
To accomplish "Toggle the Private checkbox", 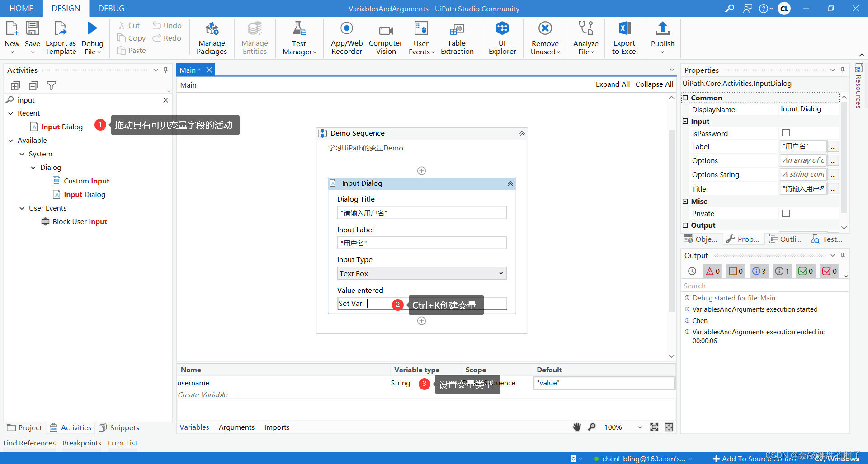I will coord(786,213).
